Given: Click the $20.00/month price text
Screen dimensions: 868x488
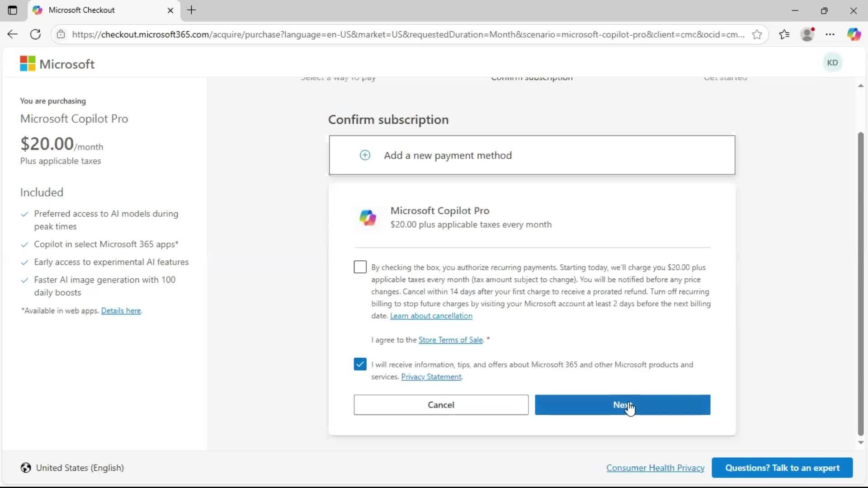Looking at the screenshot, I should point(61,144).
